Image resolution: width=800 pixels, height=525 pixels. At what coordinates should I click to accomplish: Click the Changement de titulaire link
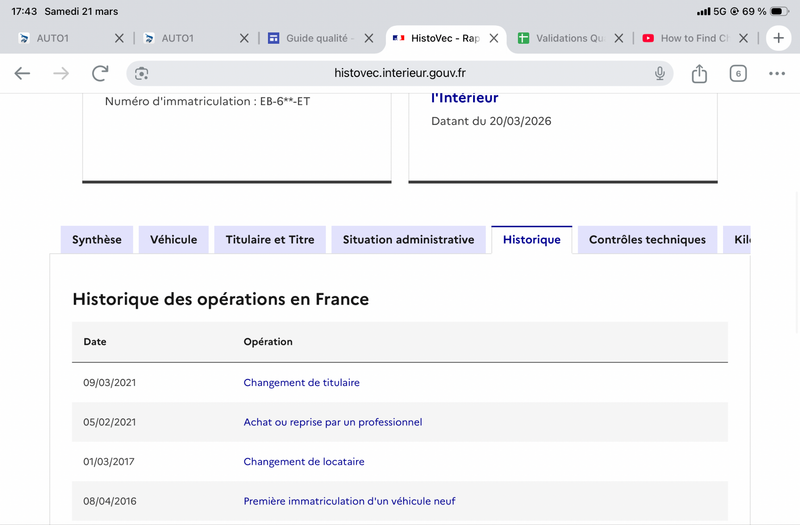coord(301,383)
